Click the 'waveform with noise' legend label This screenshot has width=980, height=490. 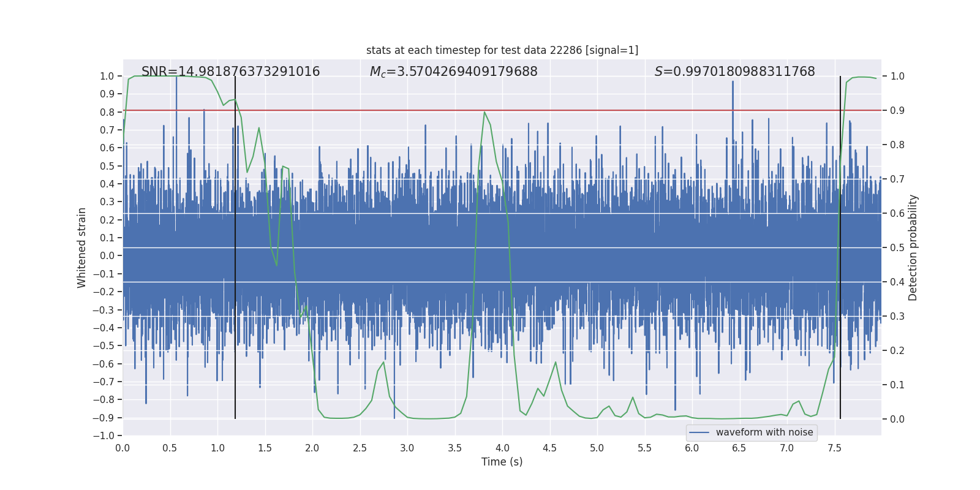[x=764, y=432]
